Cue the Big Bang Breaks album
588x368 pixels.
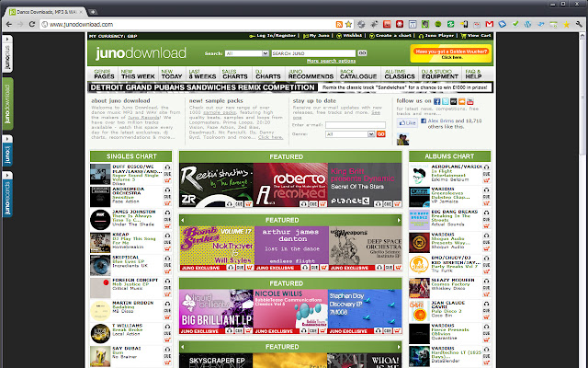coord(486,219)
